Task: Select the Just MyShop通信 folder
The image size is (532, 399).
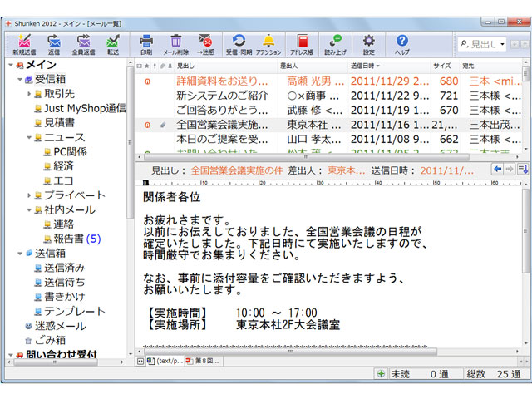Action: (x=81, y=108)
